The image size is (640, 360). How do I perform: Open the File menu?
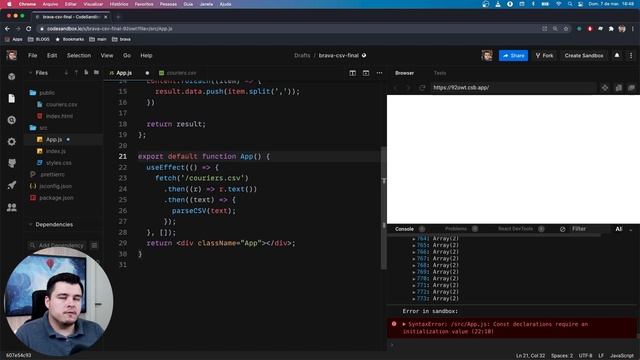(x=33, y=56)
